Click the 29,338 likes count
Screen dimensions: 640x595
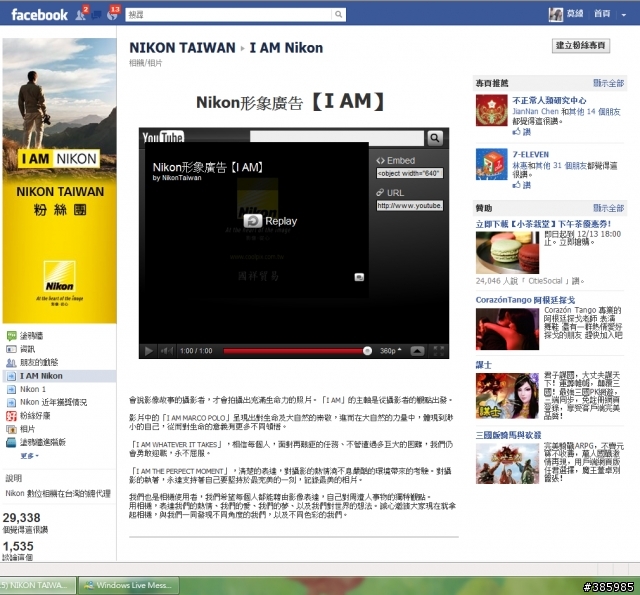coord(22,518)
